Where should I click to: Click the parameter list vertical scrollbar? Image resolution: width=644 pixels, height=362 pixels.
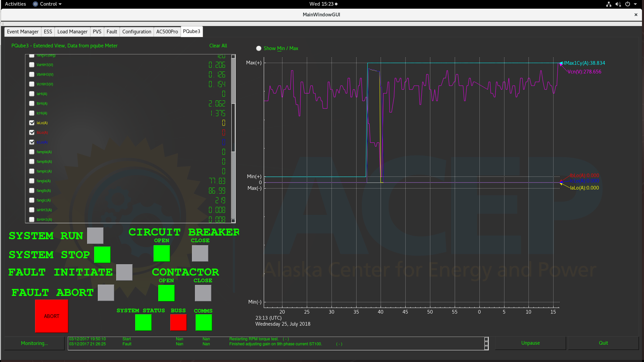233,127
